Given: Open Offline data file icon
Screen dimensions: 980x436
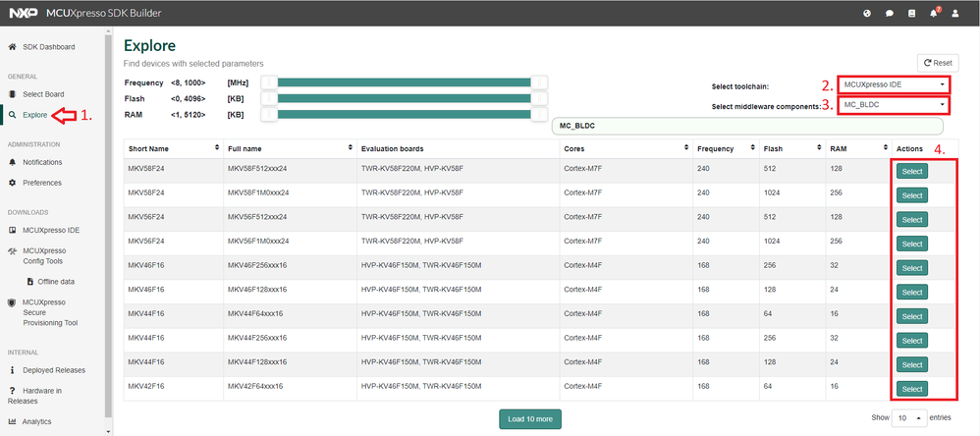Looking at the screenshot, I should tap(30, 282).
